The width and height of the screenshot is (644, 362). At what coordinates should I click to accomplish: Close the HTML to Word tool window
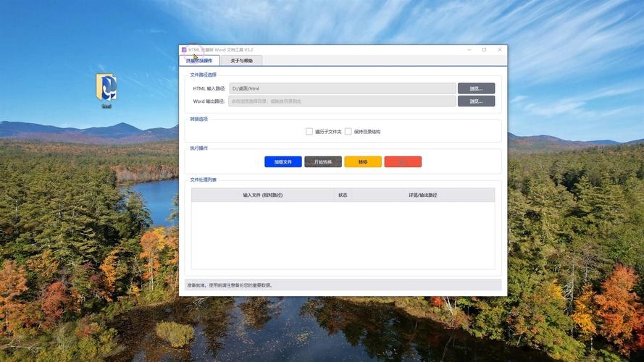click(x=499, y=50)
